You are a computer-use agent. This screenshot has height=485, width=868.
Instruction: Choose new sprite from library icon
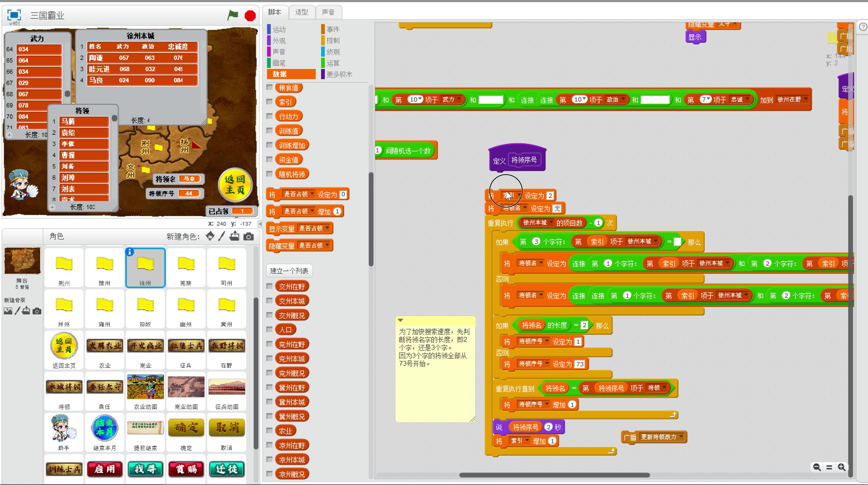pyautogui.click(x=210, y=236)
